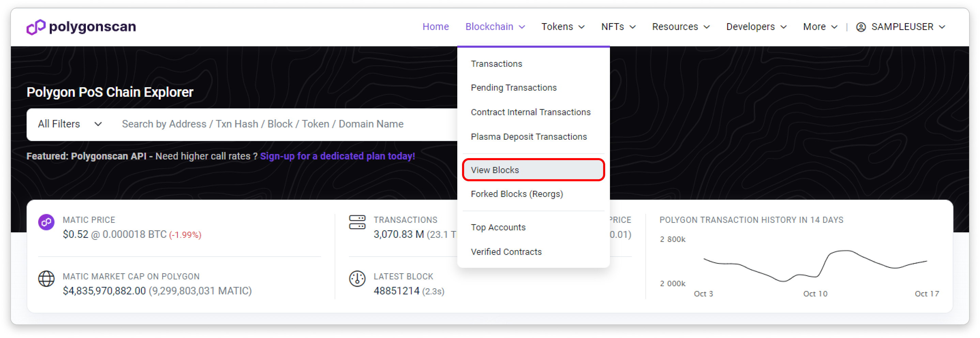980x338 pixels.
Task: Click the Polygonscan logo icon
Action: [x=36, y=27]
